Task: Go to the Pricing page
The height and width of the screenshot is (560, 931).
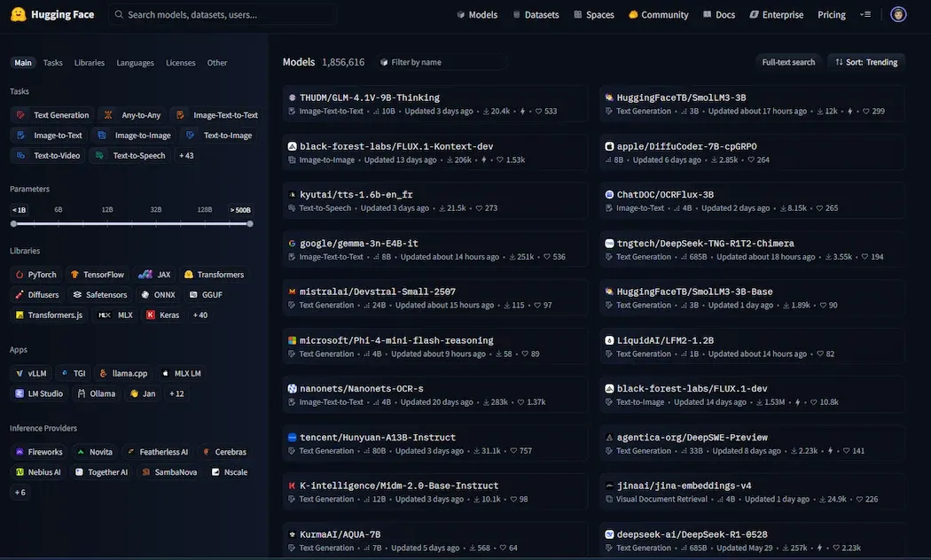Action: tap(832, 15)
